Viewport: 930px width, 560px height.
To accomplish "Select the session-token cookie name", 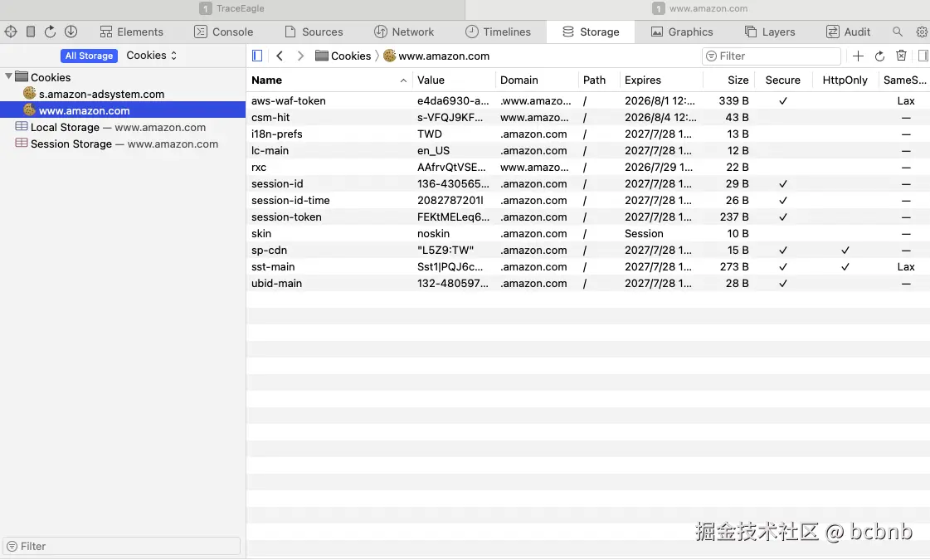I will (x=286, y=217).
